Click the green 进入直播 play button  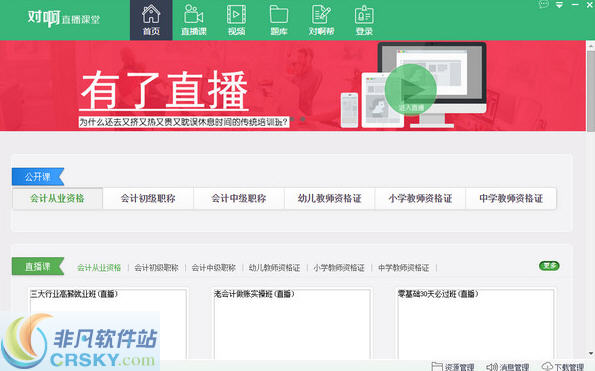tap(411, 90)
